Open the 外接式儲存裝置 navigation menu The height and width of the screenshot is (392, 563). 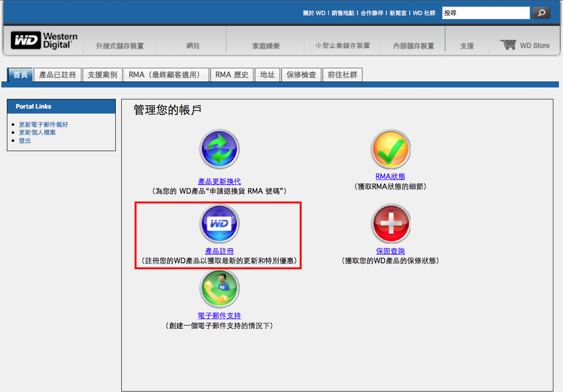point(120,46)
